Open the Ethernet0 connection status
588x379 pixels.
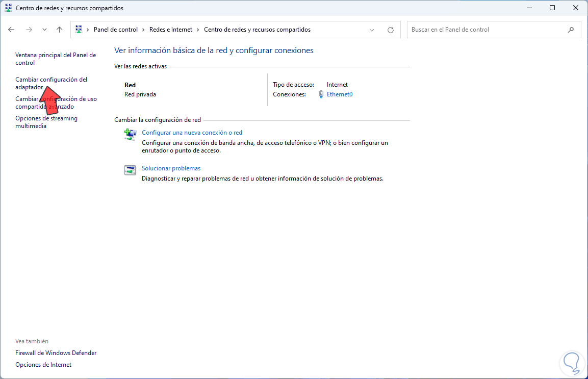[339, 94]
